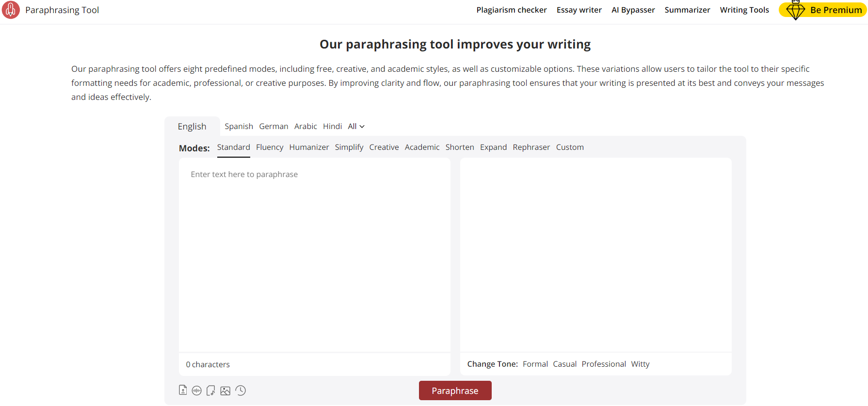Open the Writing Tools menu

click(744, 10)
